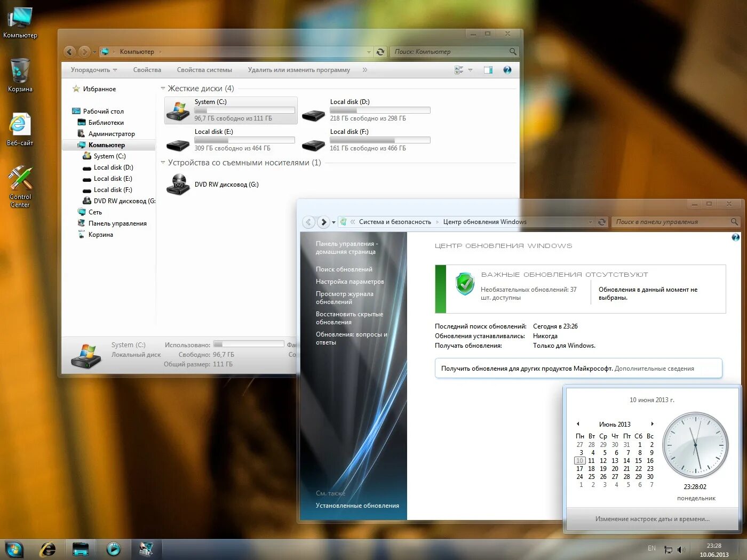
Task: Refresh the Компьютер window address bar
Action: tap(380, 52)
